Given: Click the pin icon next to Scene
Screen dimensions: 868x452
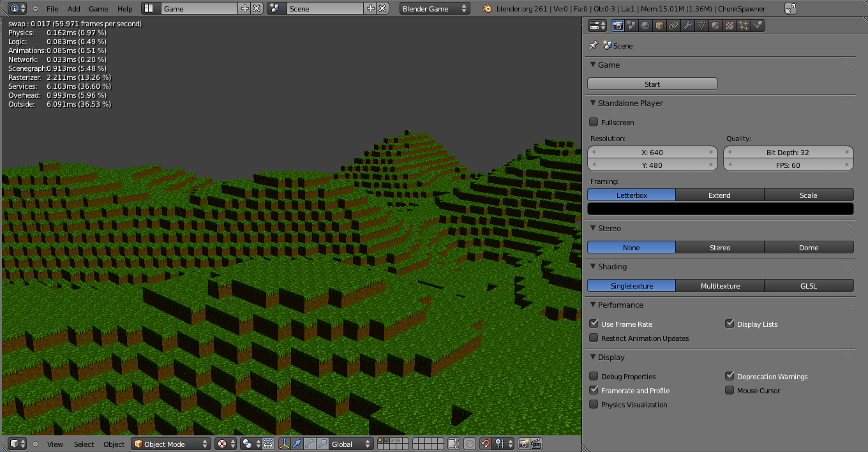Looking at the screenshot, I should (x=593, y=45).
